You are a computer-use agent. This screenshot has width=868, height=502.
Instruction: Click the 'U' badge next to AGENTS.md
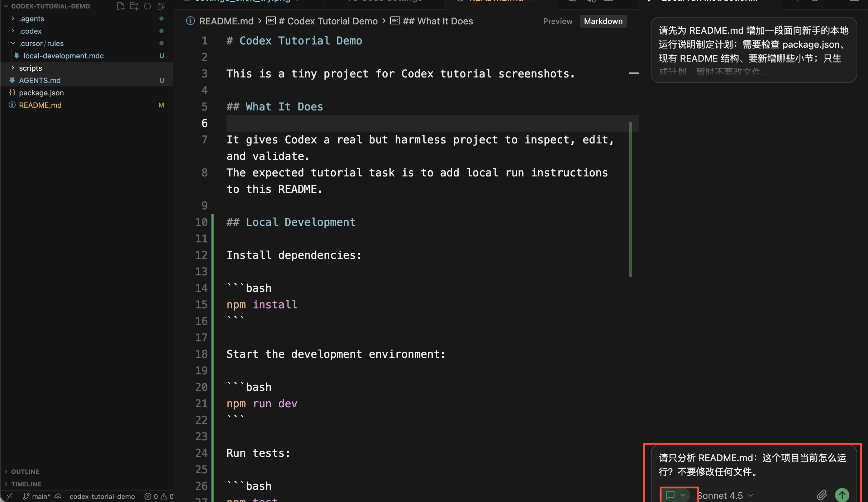[x=162, y=80]
